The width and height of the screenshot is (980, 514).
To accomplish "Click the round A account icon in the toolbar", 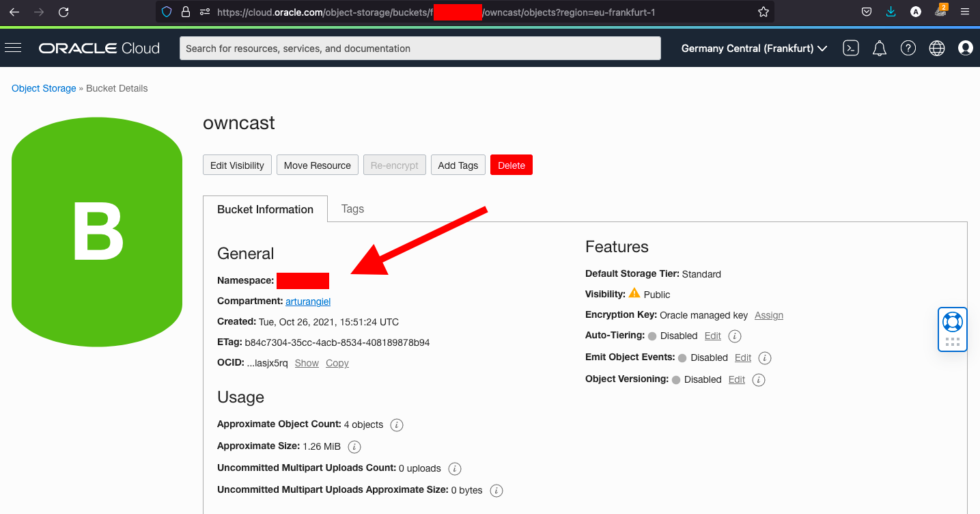I will pyautogui.click(x=916, y=12).
